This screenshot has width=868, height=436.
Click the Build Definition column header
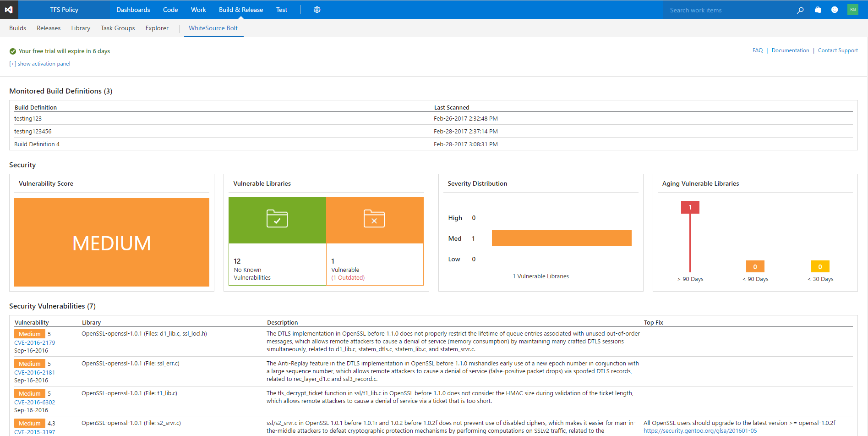pos(36,107)
